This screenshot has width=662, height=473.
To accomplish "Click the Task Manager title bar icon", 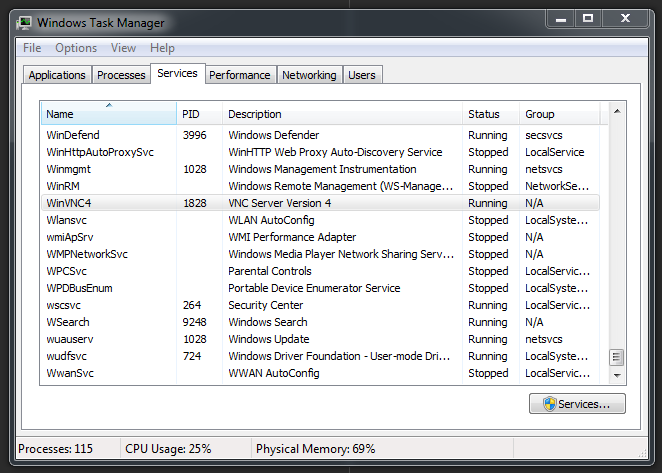I will [x=24, y=22].
